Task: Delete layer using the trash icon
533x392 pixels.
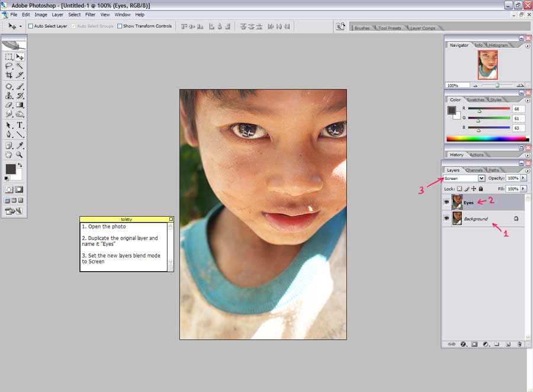Action: 519,343
